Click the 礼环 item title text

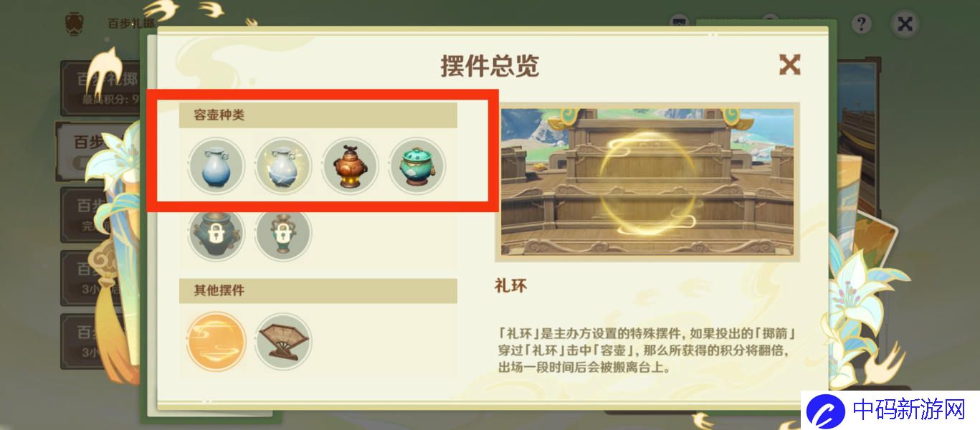click(x=510, y=286)
